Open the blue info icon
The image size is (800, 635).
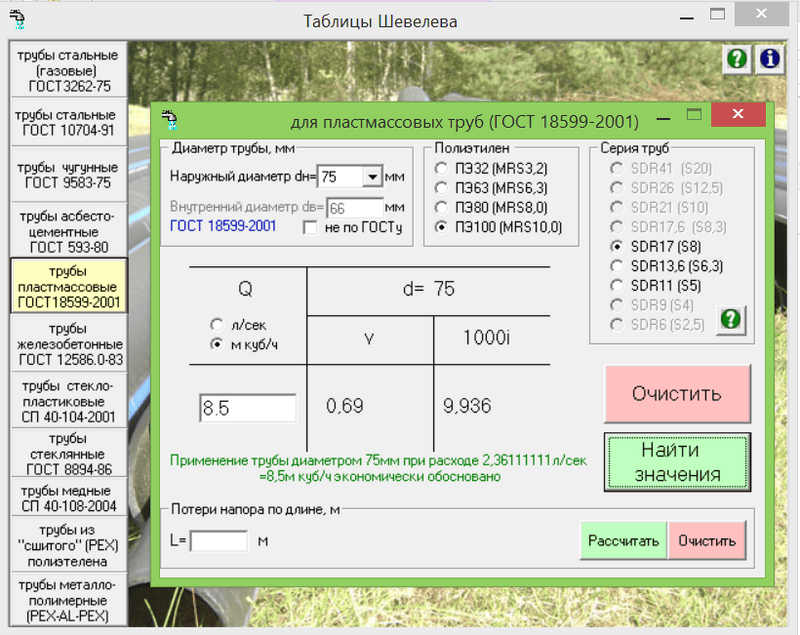[770, 59]
